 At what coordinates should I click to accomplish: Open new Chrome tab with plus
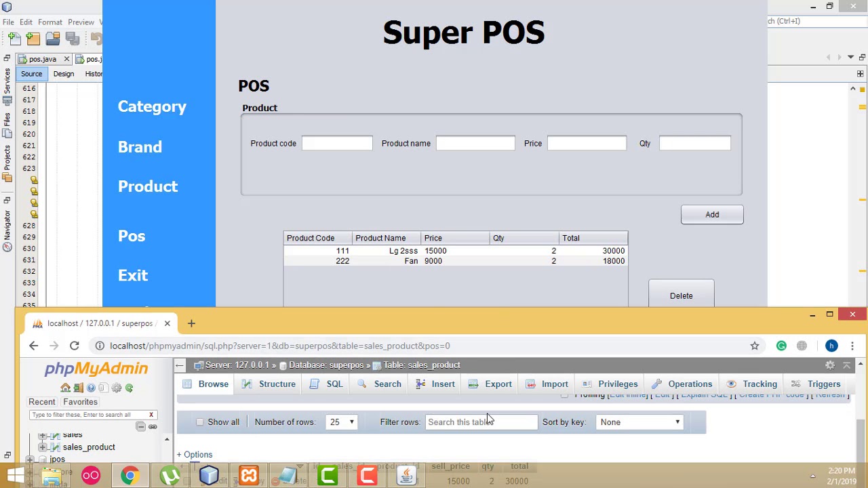tap(191, 324)
